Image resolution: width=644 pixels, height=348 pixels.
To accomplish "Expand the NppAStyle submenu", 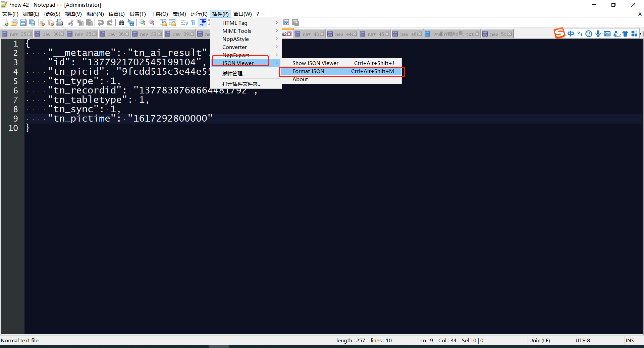I will [246, 39].
